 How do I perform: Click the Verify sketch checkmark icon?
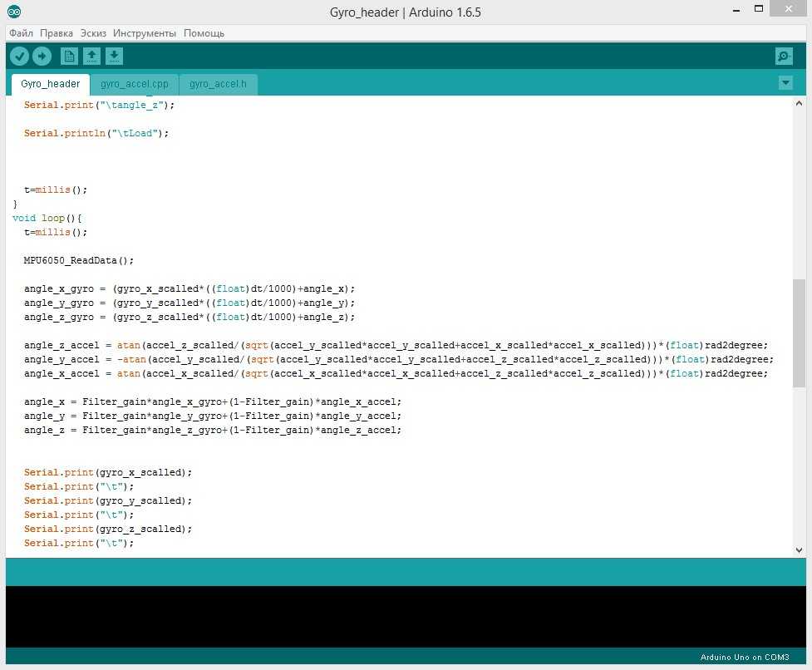pyautogui.click(x=19, y=56)
